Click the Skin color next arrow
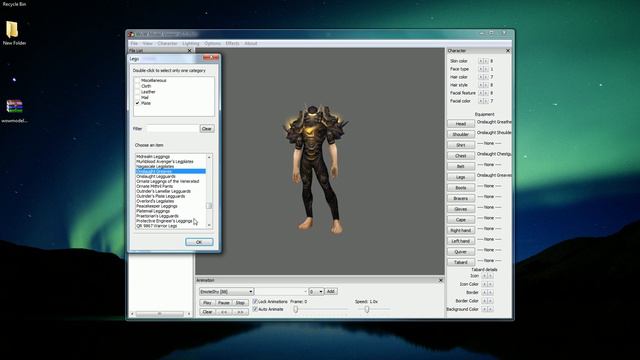The height and width of the screenshot is (360, 640). click(x=486, y=61)
